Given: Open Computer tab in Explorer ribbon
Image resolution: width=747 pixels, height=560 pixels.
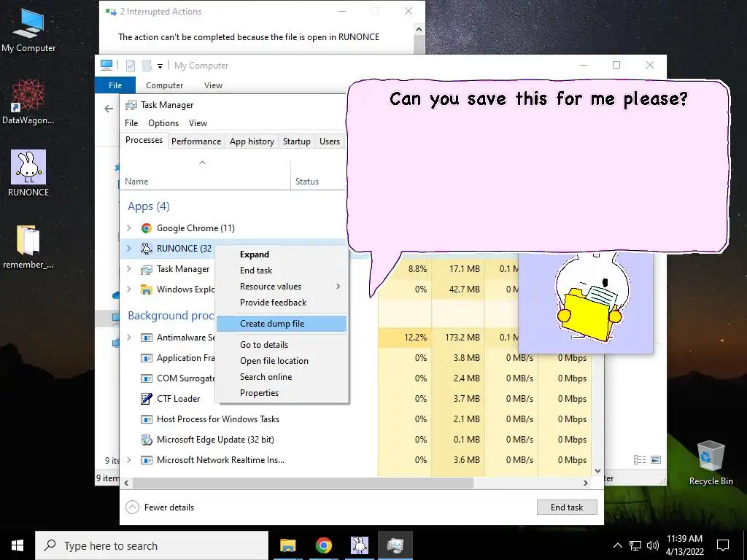Looking at the screenshot, I should [x=164, y=85].
